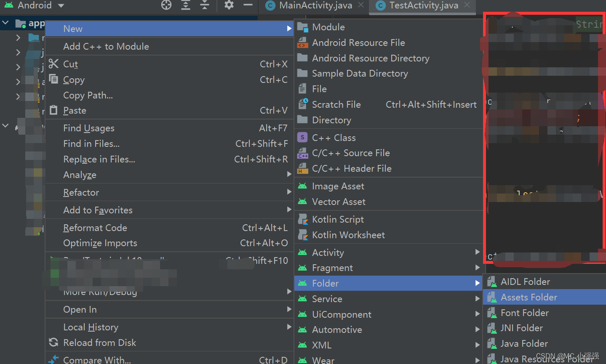Viewport: 606px width, 364px height.
Task: Open the Wear submenu
Action: pyautogui.click(x=388, y=360)
